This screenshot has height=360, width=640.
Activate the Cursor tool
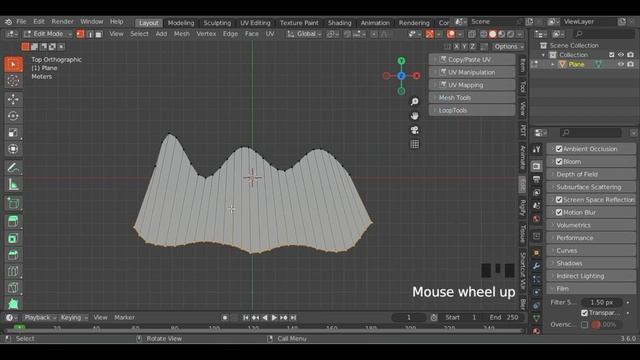13,81
